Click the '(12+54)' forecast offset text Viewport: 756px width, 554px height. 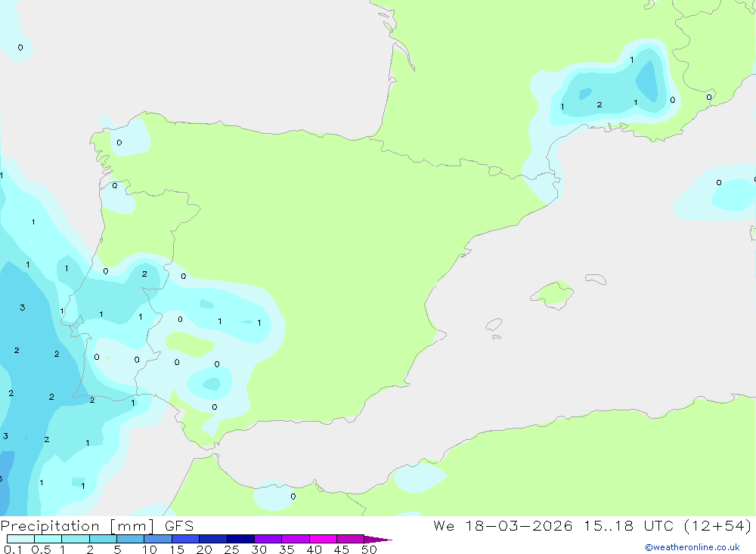coord(717,526)
